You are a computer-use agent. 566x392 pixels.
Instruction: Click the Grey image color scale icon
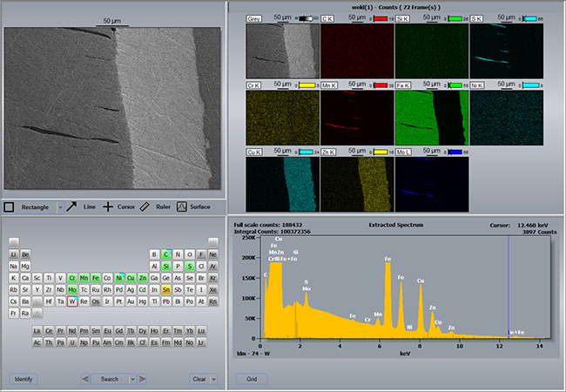(x=307, y=17)
